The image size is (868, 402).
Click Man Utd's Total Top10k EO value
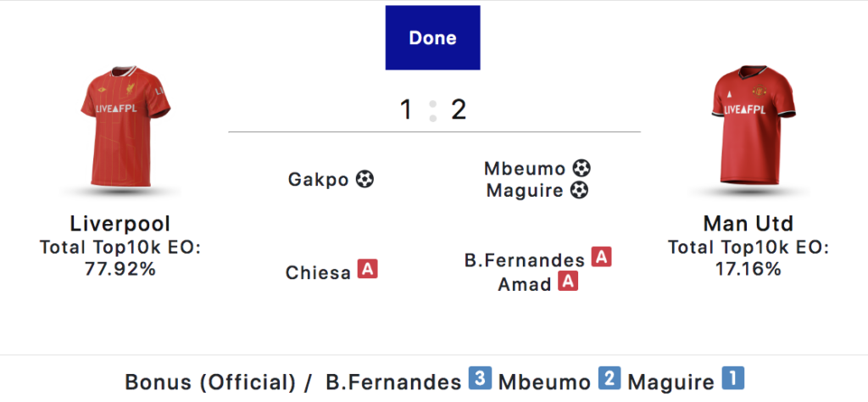(748, 269)
